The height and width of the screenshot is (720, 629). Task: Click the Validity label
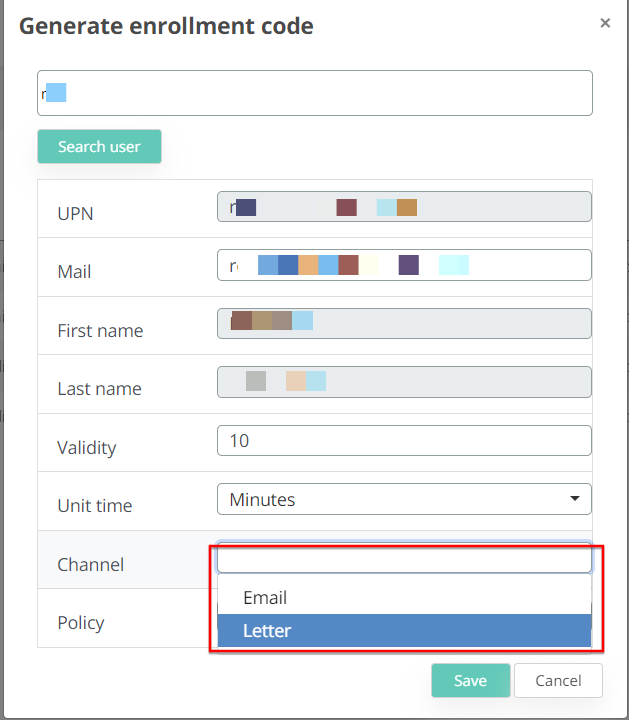[87, 448]
